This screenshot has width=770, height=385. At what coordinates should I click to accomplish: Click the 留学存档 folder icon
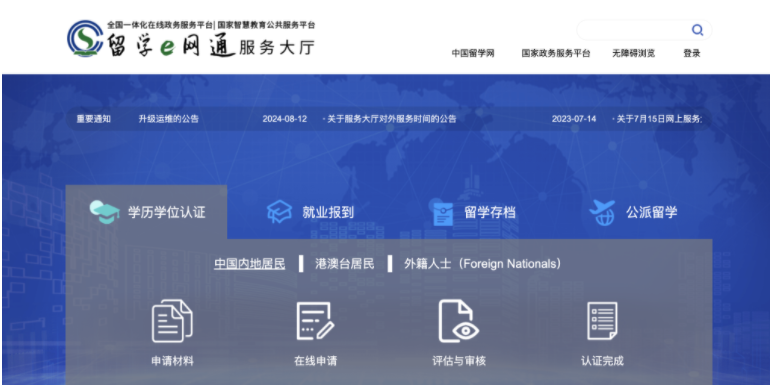point(443,213)
